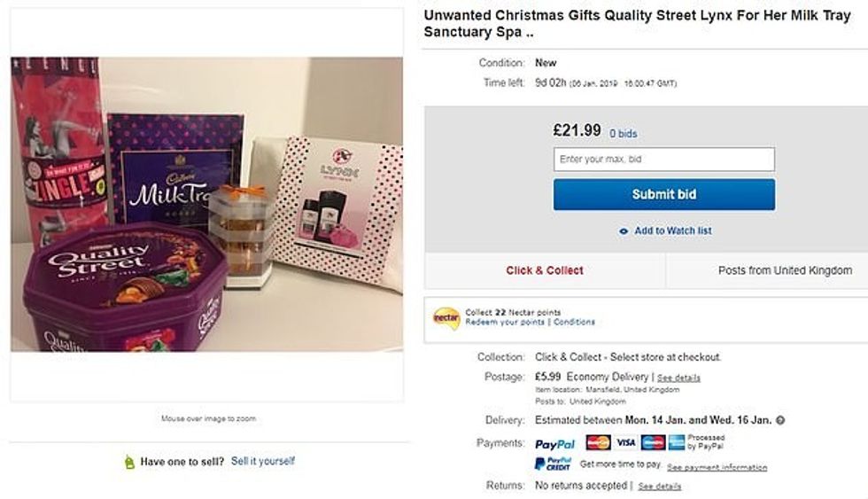Click the Maestro card icon
The height and width of the screenshot is (499, 868).
click(653, 442)
